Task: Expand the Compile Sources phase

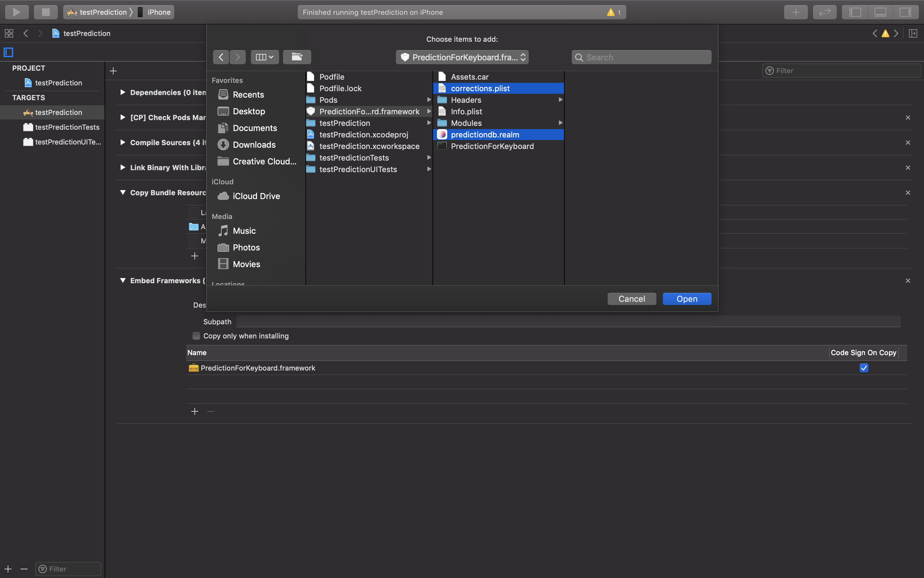Action: point(123,142)
